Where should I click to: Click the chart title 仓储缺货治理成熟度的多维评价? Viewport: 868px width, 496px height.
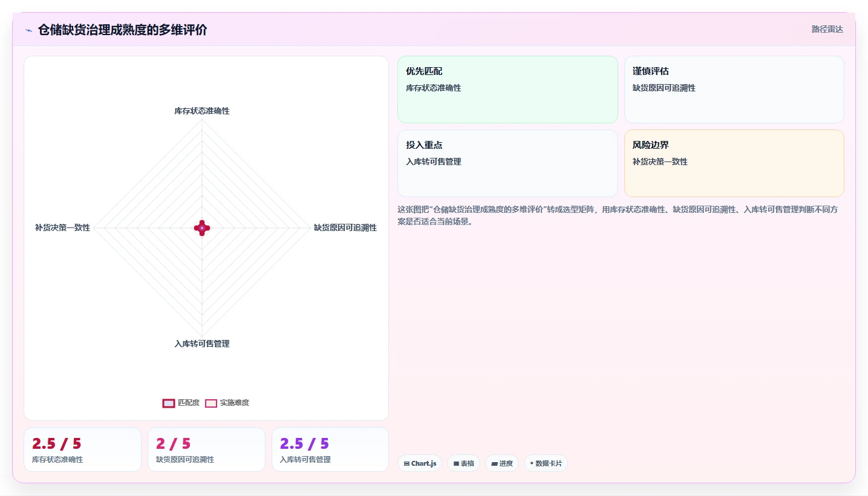click(x=122, y=30)
